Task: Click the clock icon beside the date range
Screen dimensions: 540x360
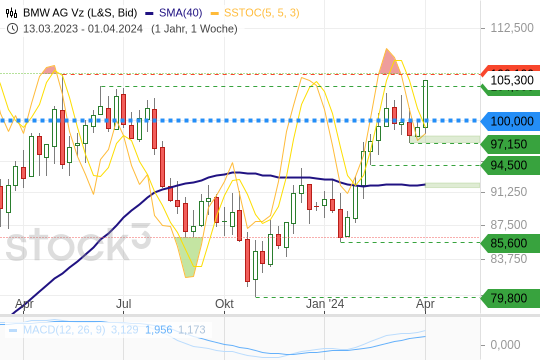Action: [12, 29]
